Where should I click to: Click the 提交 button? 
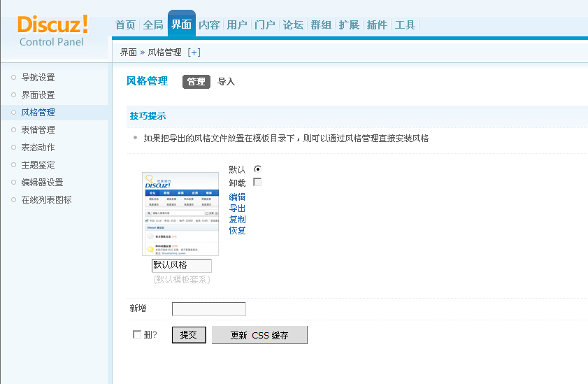189,335
